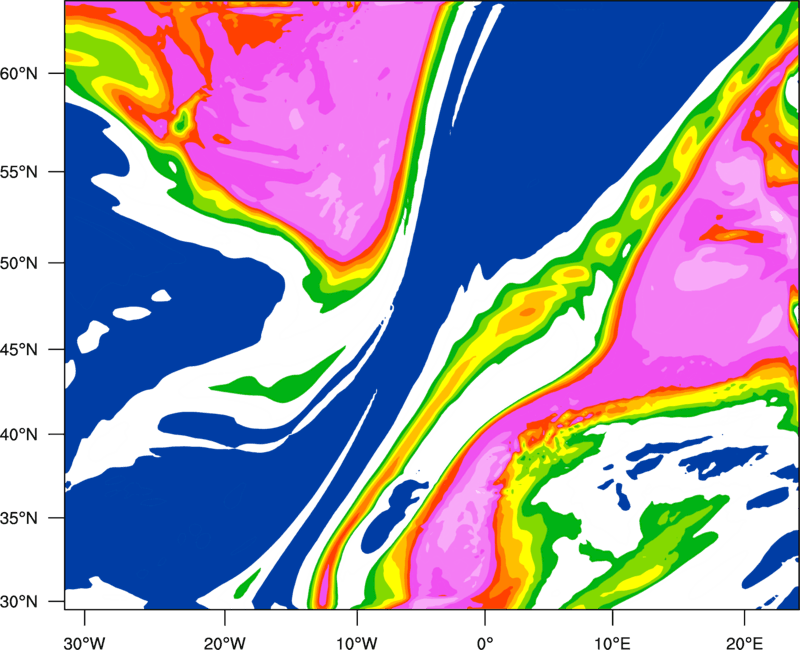
Task: Click the 35°N latitude label
Action: click(19, 518)
